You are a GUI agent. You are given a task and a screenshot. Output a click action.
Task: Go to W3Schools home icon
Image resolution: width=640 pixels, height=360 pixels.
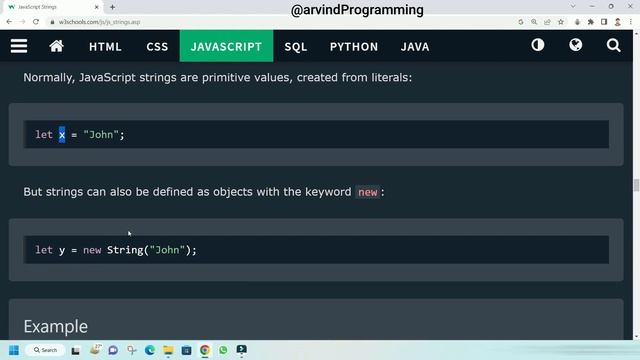click(x=57, y=46)
